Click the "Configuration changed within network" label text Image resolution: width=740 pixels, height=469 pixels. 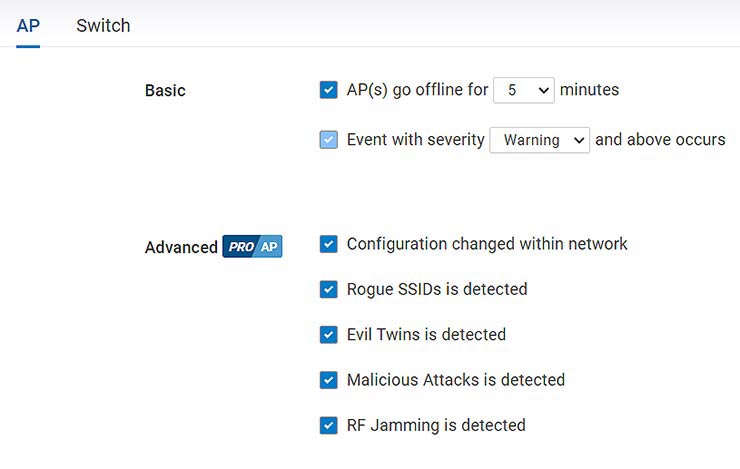coord(487,244)
